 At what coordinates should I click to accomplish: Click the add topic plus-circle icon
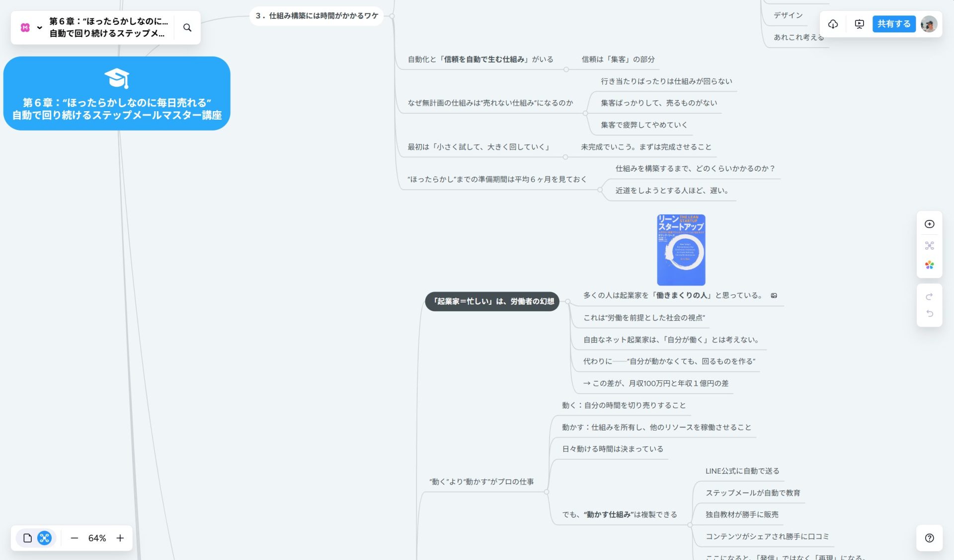pyautogui.click(x=929, y=224)
